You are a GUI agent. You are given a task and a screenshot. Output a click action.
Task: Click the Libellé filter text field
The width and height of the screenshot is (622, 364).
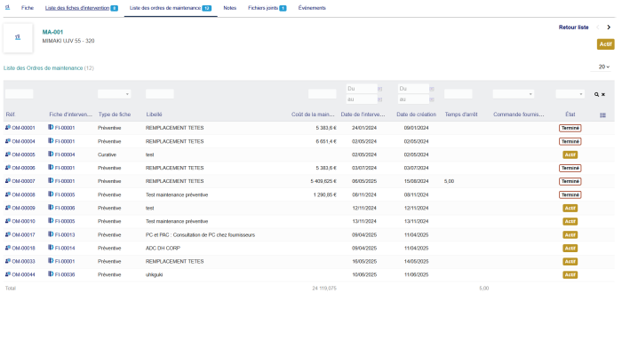tap(160, 94)
